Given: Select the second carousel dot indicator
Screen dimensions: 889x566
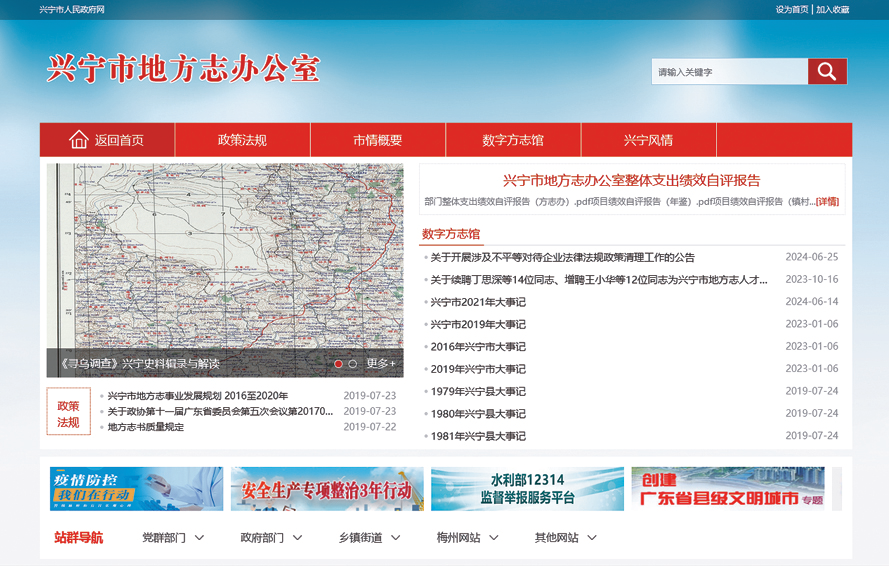Looking at the screenshot, I should coord(353,364).
